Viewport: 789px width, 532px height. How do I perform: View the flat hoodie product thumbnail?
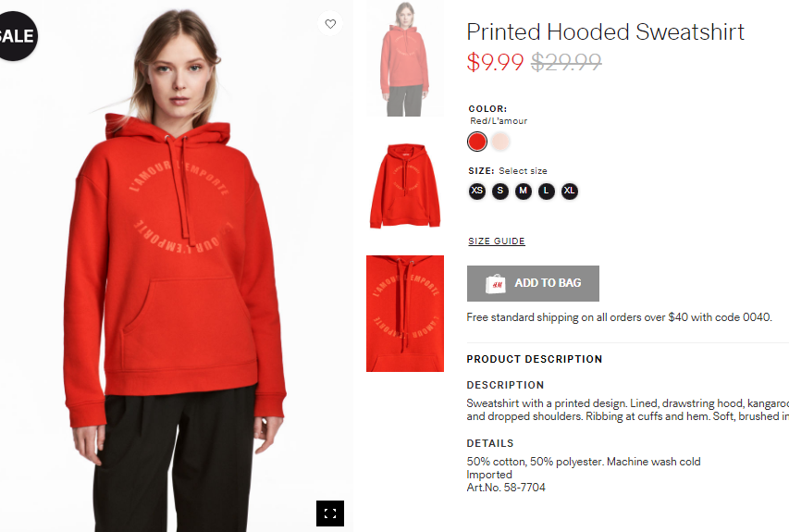point(405,186)
